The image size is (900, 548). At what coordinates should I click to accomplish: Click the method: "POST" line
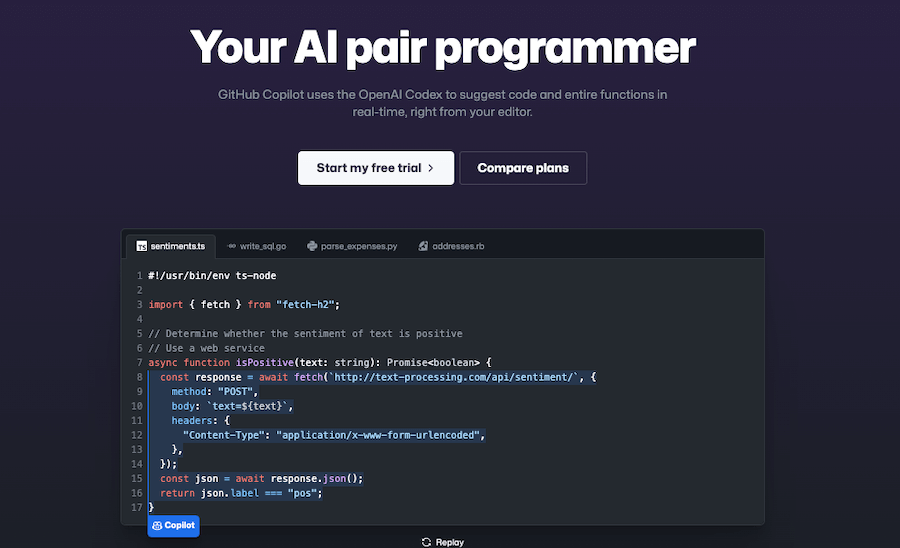pyautogui.click(x=215, y=392)
